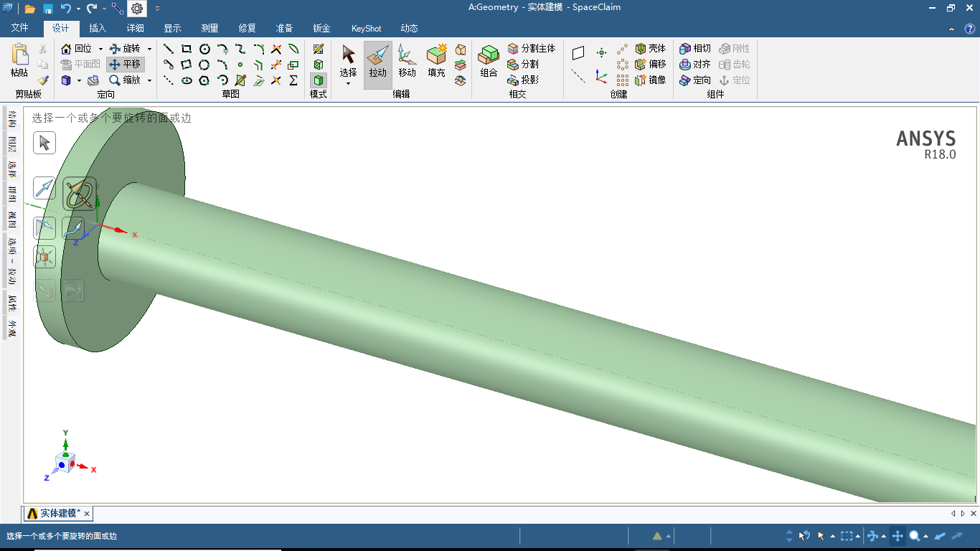Click the 分割主体 (Split Body) button
This screenshot has height=551, width=980.
531,48
